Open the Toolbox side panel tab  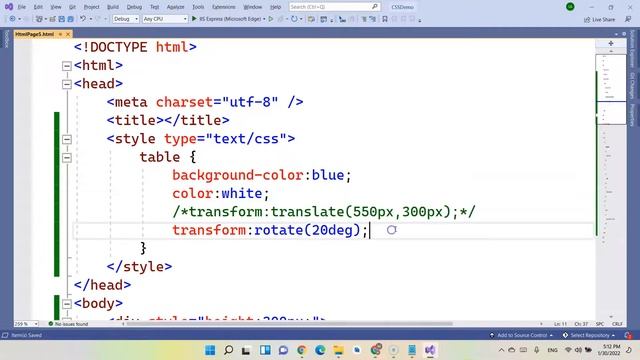pyautogui.click(x=6, y=39)
